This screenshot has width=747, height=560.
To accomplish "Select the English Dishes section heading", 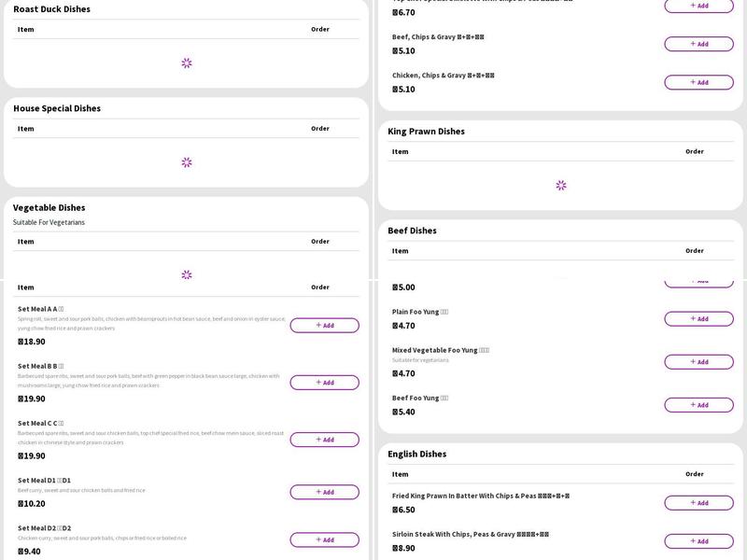I will click(417, 454).
